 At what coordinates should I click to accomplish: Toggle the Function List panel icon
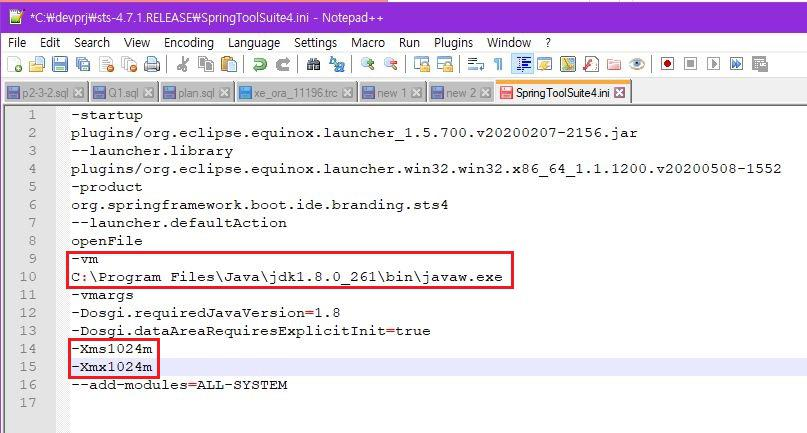click(591, 64)
